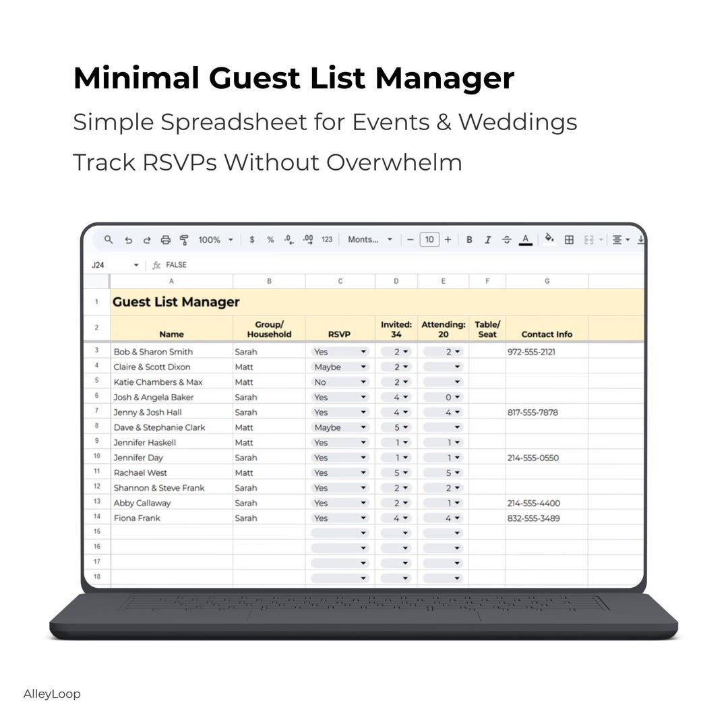The image size is (728, 728).
Task: Toggle strikethrough formatting
Action: 506,239
